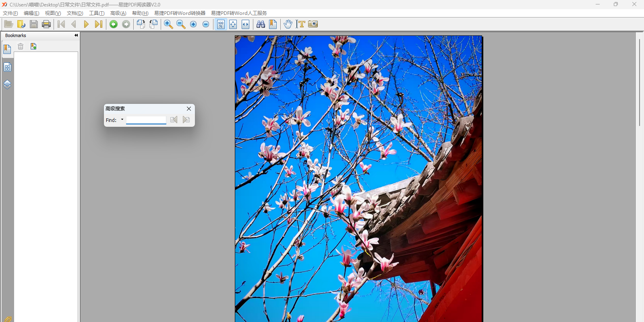Click the Print icon in toolbar

(46, 24)
